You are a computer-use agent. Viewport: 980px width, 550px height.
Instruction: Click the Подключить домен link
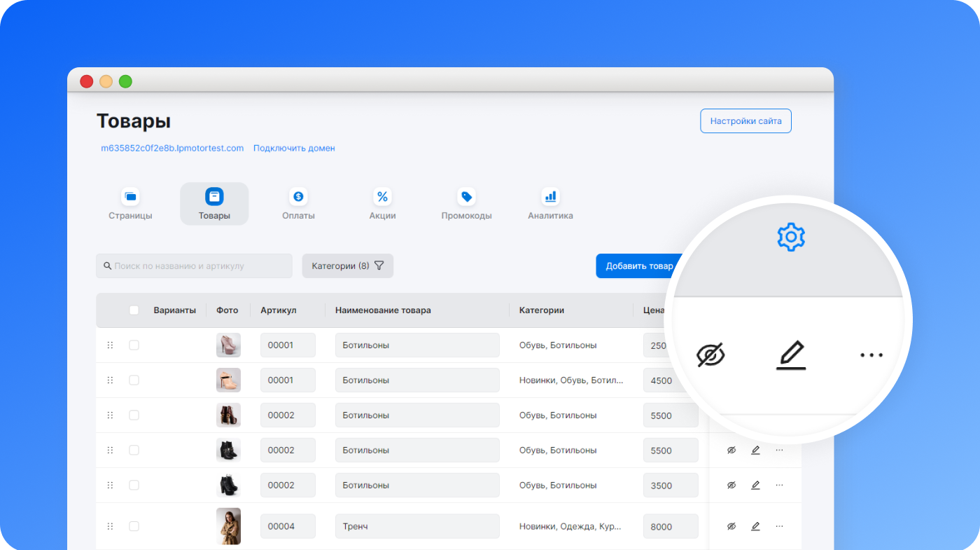pos(294,149)
